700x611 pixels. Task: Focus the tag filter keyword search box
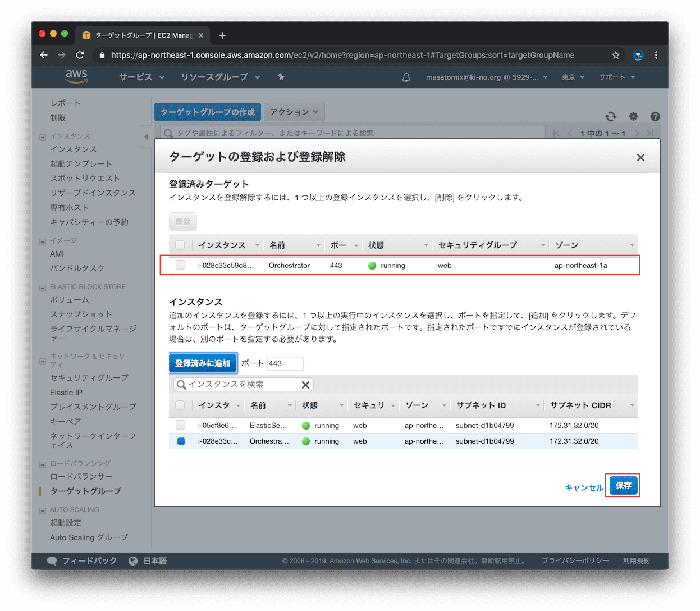(x=353, y=133)
